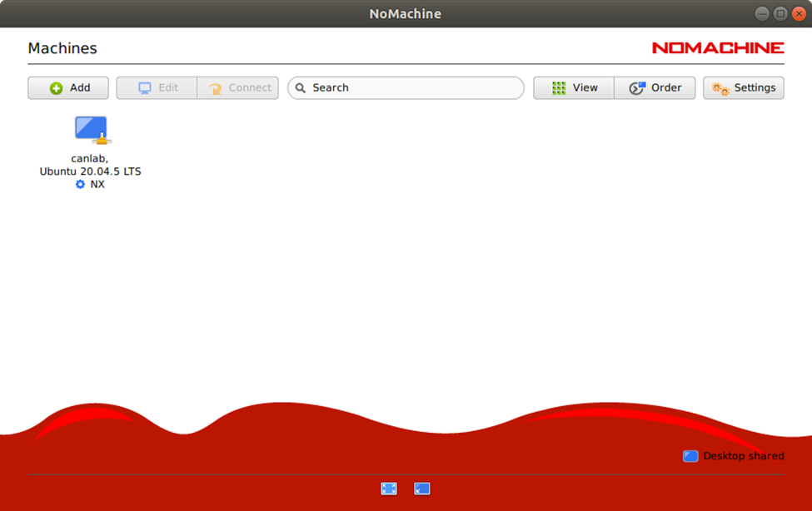Minimize the NoMachine window
The height and width of the screenshot is (511, 812).
[x=762, y=14]
